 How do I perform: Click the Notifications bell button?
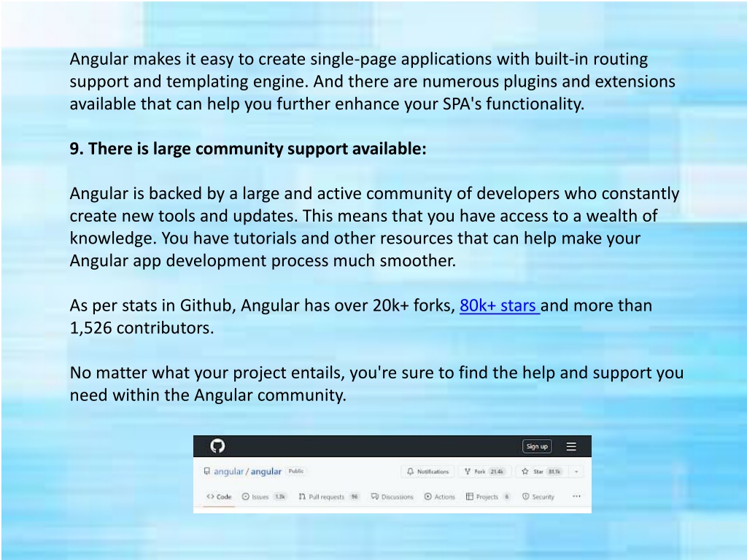tap(427, 472)
